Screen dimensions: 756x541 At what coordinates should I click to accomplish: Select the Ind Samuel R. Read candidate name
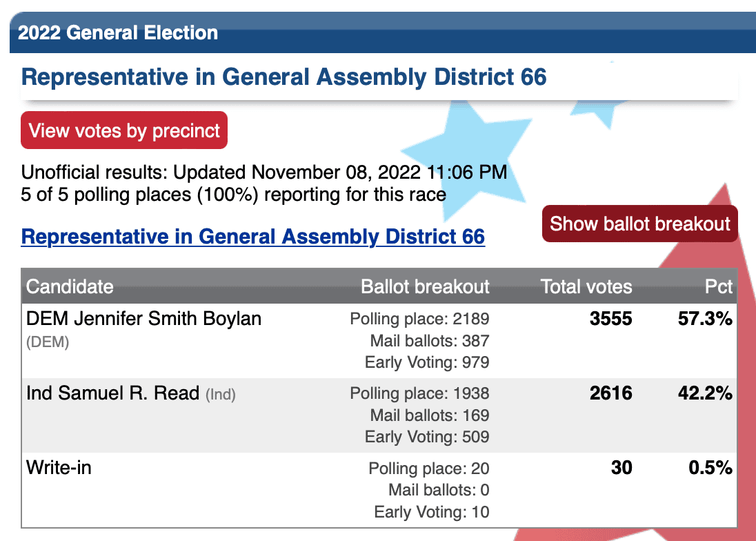point(112,393)
